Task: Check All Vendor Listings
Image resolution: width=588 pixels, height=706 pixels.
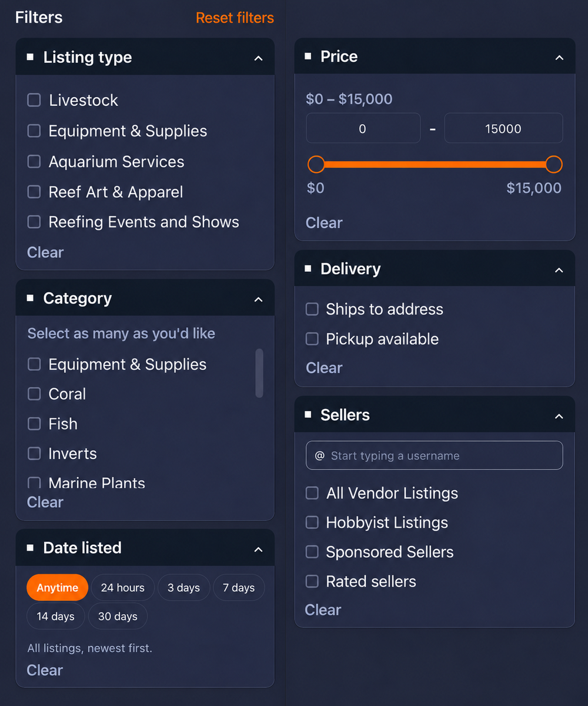Action: [x=312, y=493]
